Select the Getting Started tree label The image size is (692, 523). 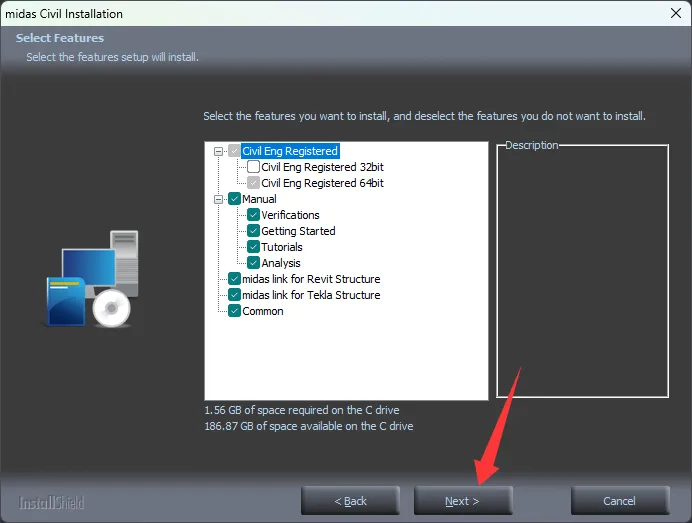pos(298,231)
